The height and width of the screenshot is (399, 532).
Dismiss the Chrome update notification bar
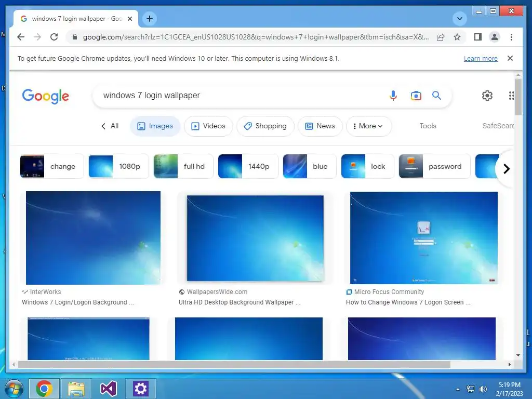(510, 58)
